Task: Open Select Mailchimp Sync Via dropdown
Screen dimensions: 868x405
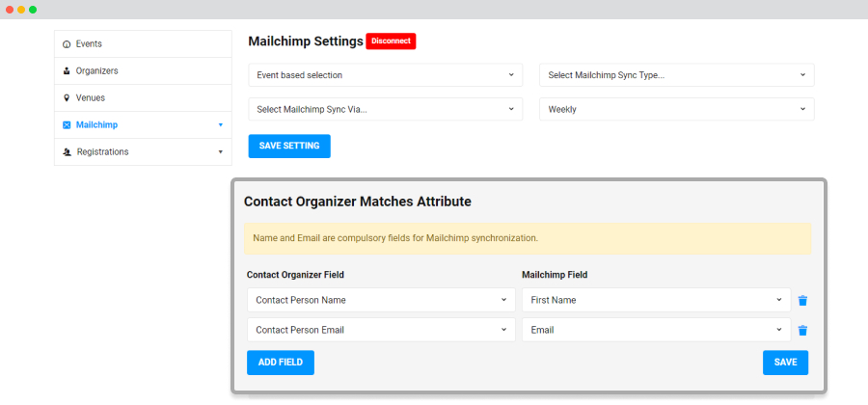Action: click(385, 110)
